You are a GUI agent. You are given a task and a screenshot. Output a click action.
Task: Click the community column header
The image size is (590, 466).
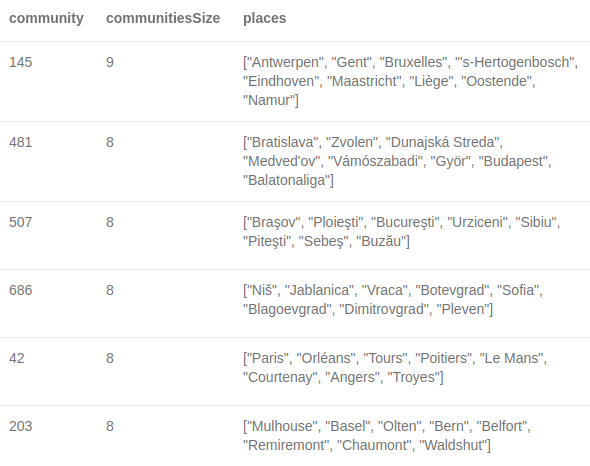pyautogui.click(x=46, y=18)
